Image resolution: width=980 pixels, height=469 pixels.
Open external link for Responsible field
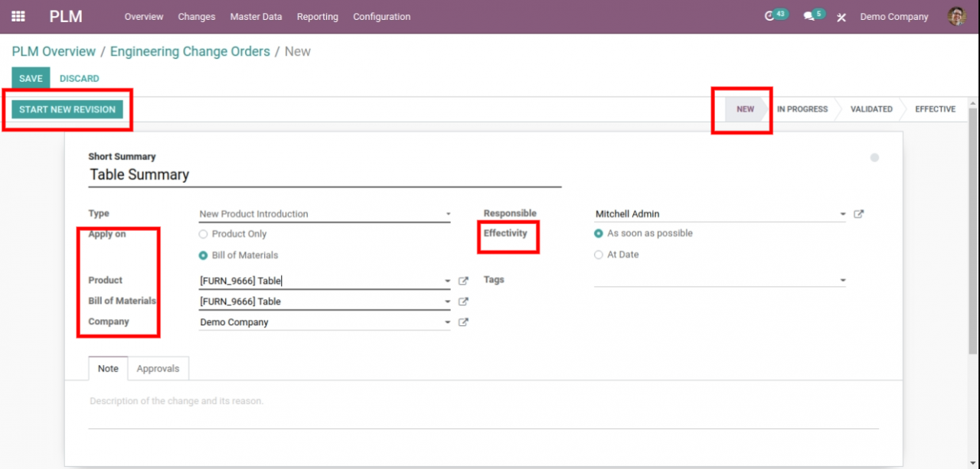click(x=858, y=214)
